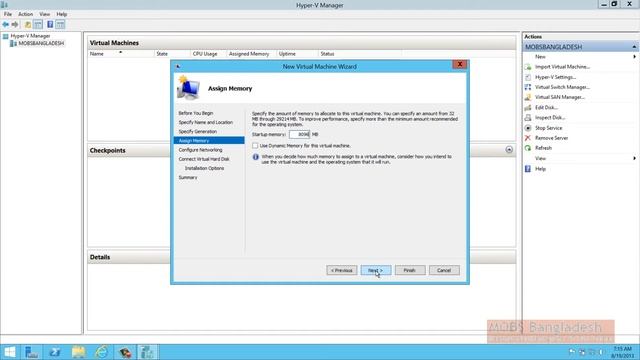Expand the New submenu arrow in Actions
Viewport: 640px width, 360px height.
pos(634,57)
